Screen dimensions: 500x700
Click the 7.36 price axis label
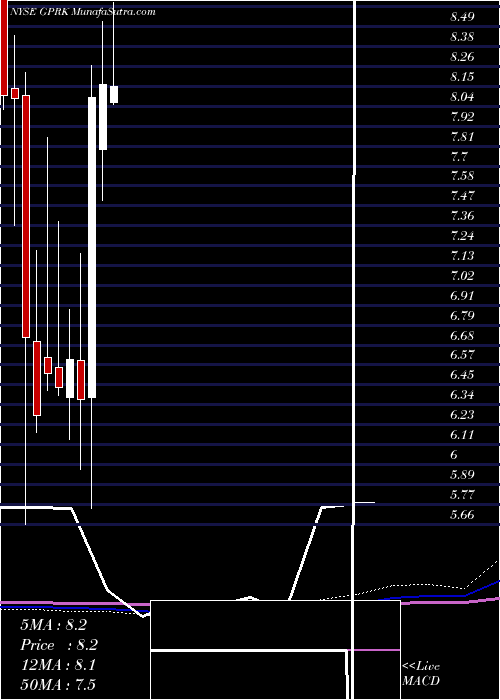tap(462, 216)
